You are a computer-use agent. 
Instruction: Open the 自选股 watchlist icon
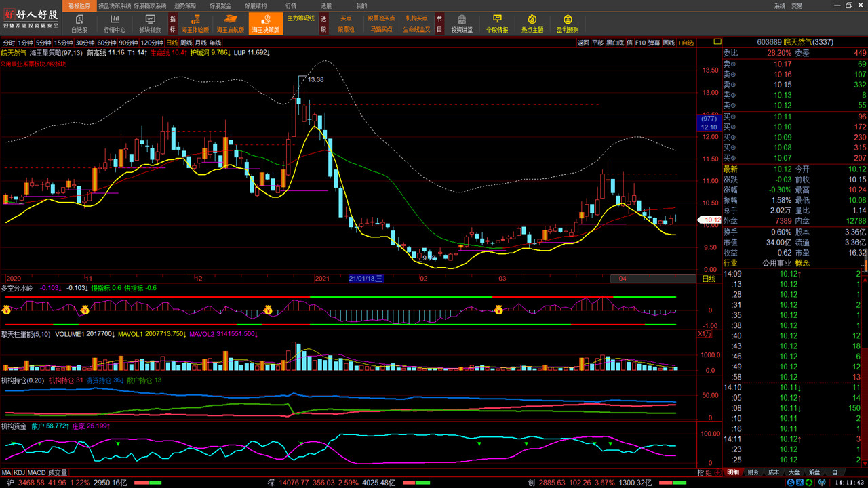[x=79, y=24]
